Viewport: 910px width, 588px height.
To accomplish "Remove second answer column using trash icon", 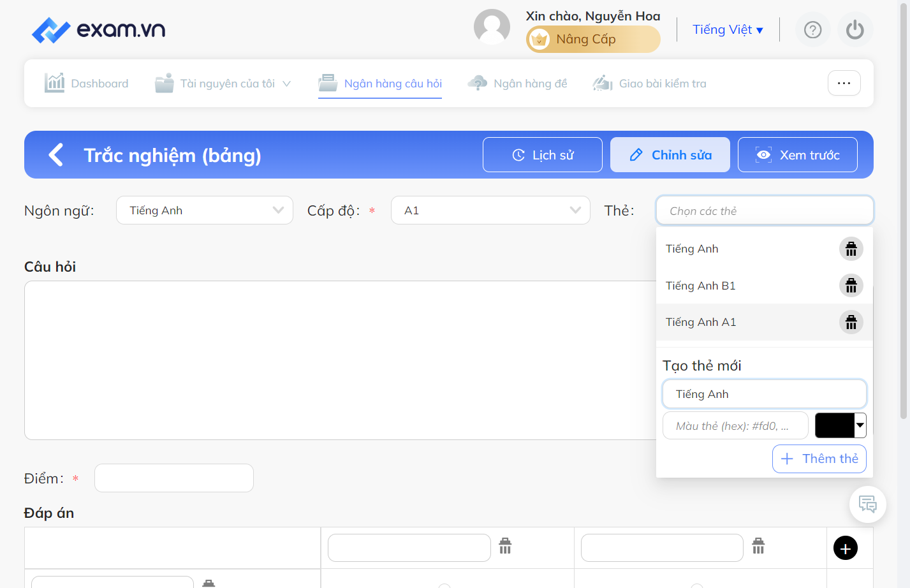I will click(x=758, y=546).
